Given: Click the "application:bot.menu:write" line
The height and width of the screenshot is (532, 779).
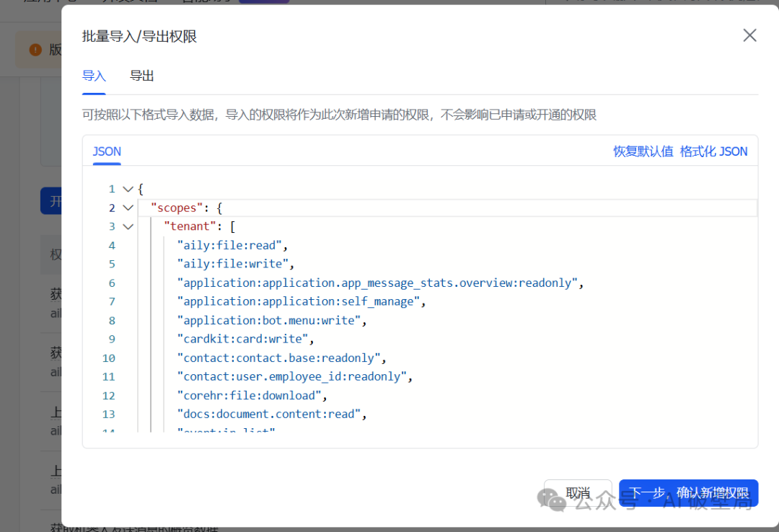Looking at the screenshot, I should click(272, 321).
